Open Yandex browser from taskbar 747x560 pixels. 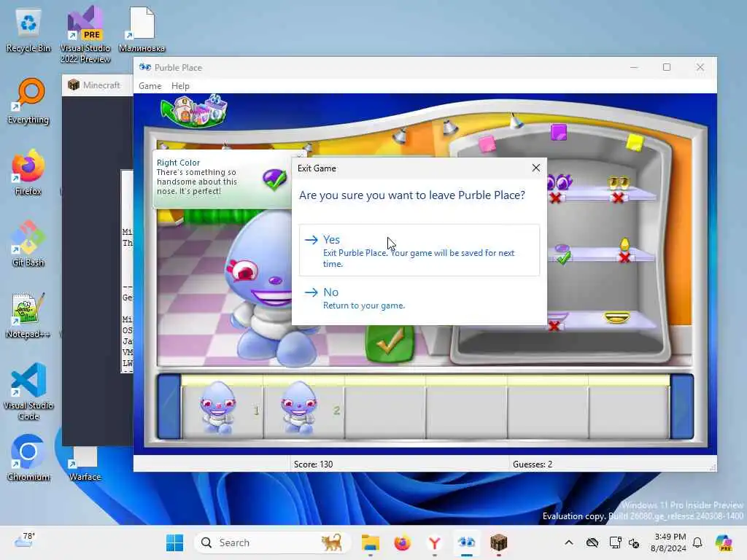pos(435,542)
